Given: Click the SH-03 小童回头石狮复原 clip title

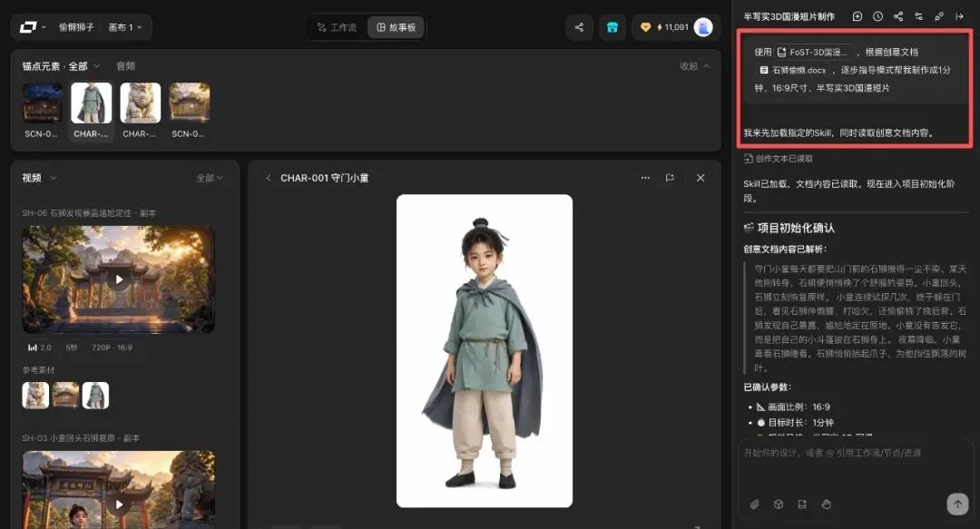Looking at the screenshot, I should 81,438.
